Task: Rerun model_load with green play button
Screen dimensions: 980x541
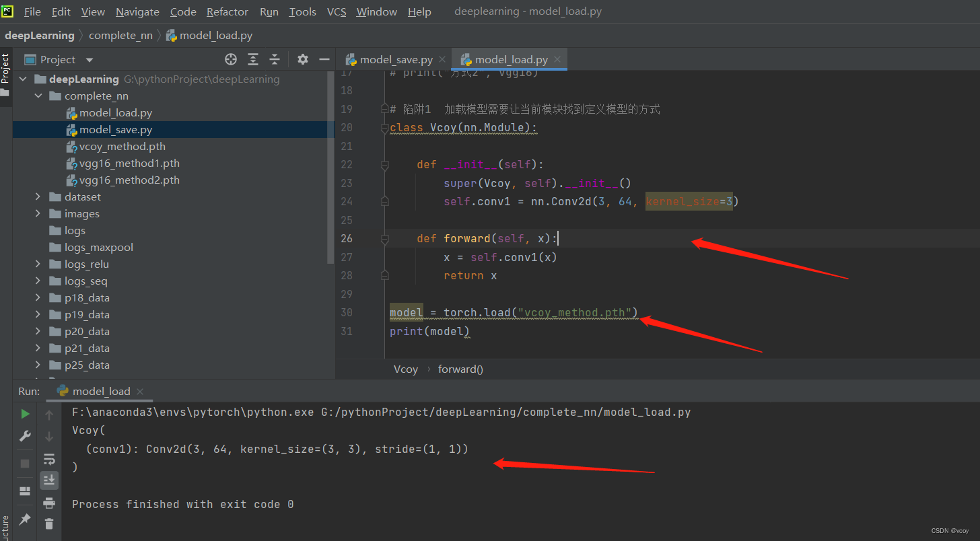Action: tap(25, 414)
